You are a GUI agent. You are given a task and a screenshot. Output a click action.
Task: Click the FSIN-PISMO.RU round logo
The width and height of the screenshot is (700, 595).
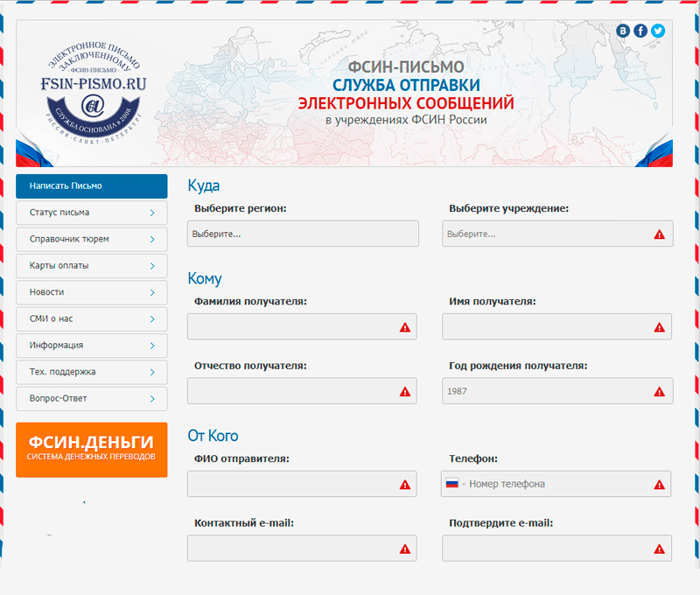[x=94, y=93]
